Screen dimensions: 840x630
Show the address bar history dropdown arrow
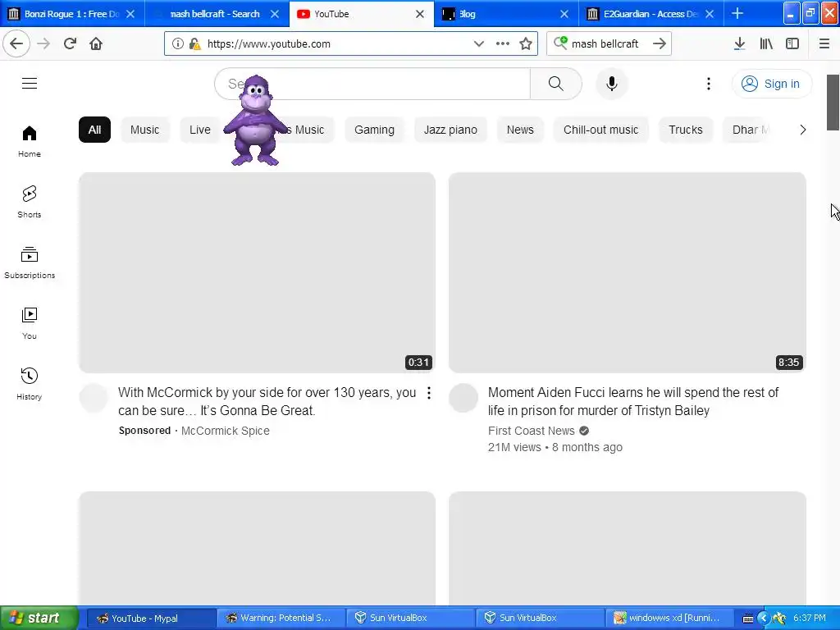click(x=479, y=44)
